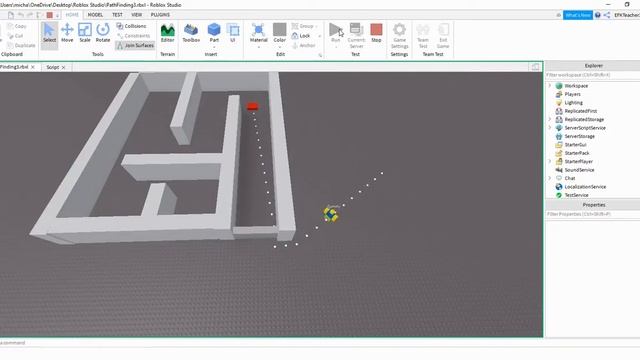Open the Toolbox panel

click(191, 33)
